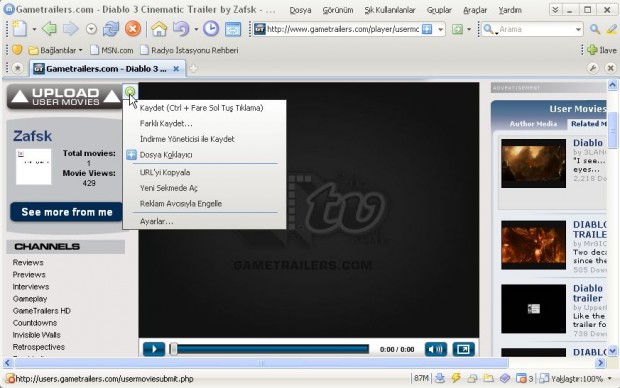Image resolution: width=620 pixels, height=388 pixels.
Task: Open the new tab plus button
Action: click(x=193, y=69)
